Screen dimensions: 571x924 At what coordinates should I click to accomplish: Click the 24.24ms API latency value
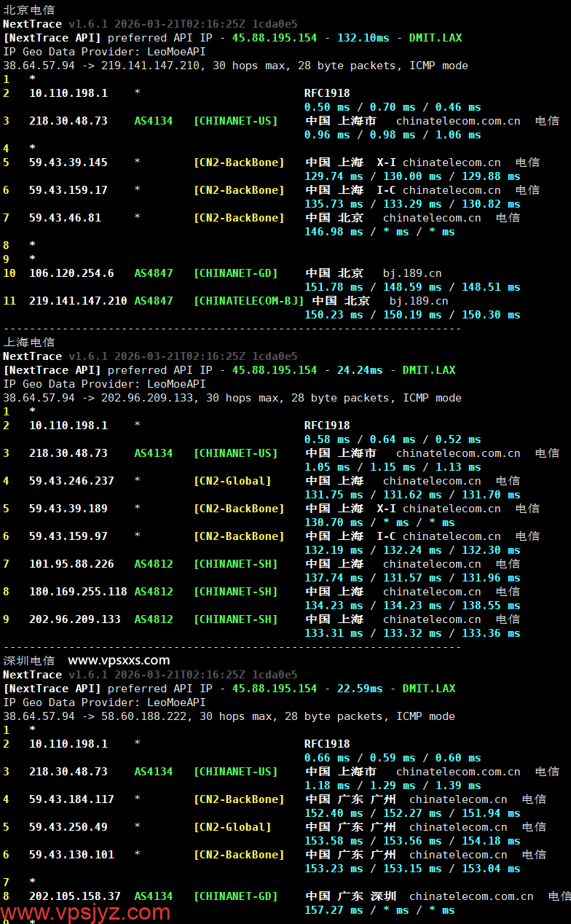tap(360, 370)
